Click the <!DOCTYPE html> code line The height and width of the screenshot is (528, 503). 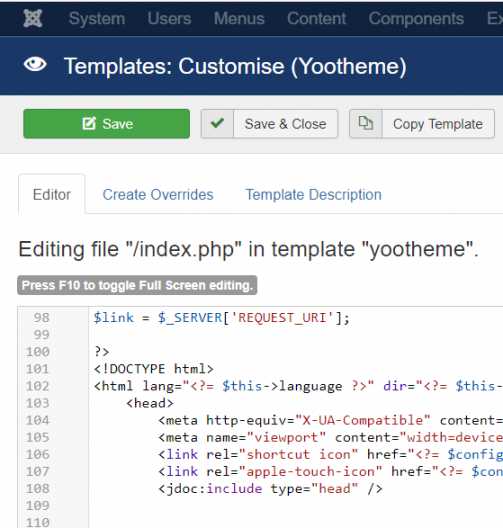pyautogui.click(x=154, y=369)
